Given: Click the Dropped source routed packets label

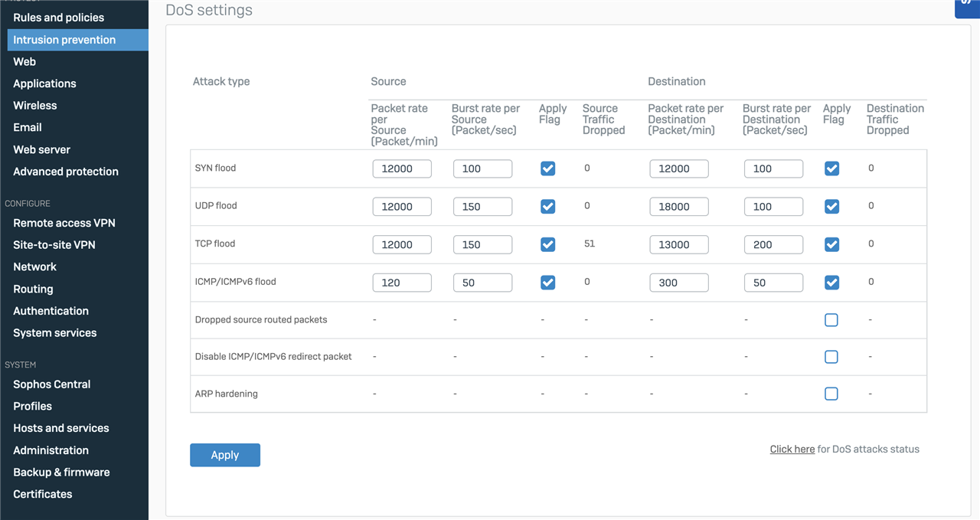Looking at the screenshot, I should coord(261,319).
